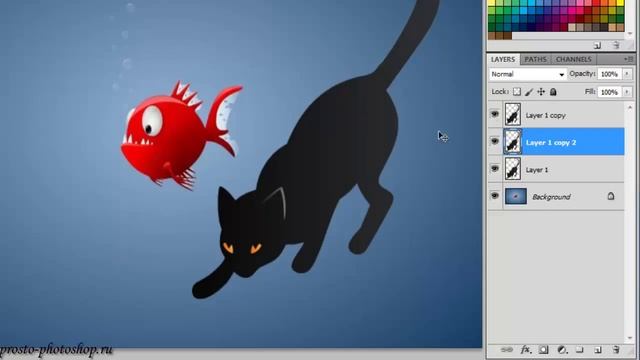Image resolution: width=640 pixels, height=360 pixels.
Task: Click the layers list scroll-down arrow
Action: (x=630, y=338)
